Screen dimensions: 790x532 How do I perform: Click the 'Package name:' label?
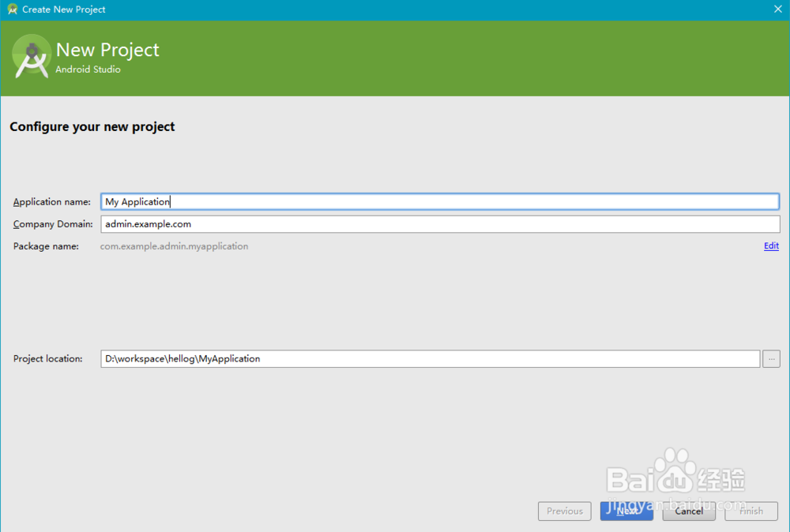pos(46,246)
